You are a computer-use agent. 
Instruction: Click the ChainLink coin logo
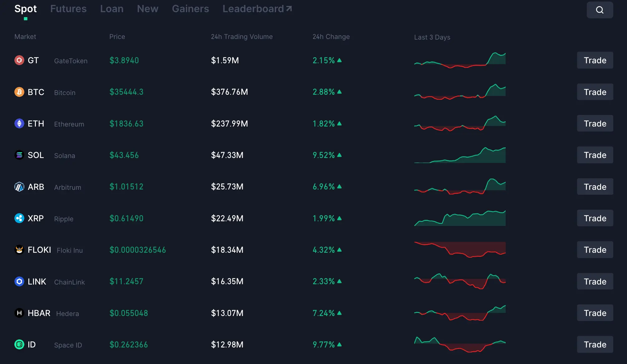(19, 281)
